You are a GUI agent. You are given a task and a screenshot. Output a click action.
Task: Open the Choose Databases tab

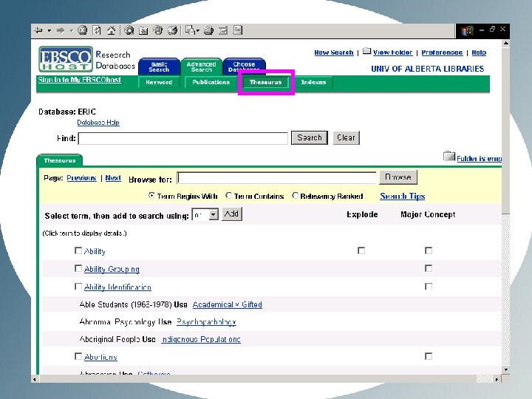[244, 66]
